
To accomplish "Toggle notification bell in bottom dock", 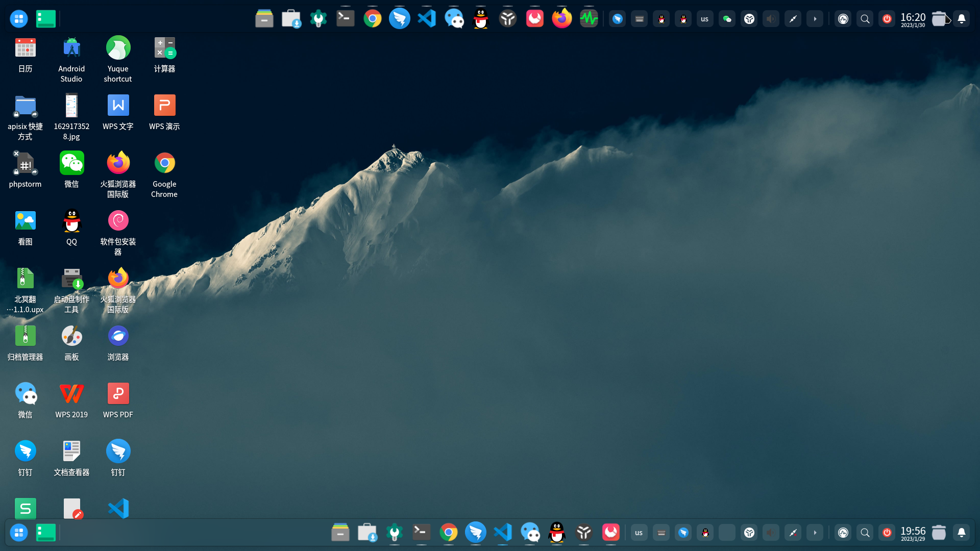I will pos(961,533).
